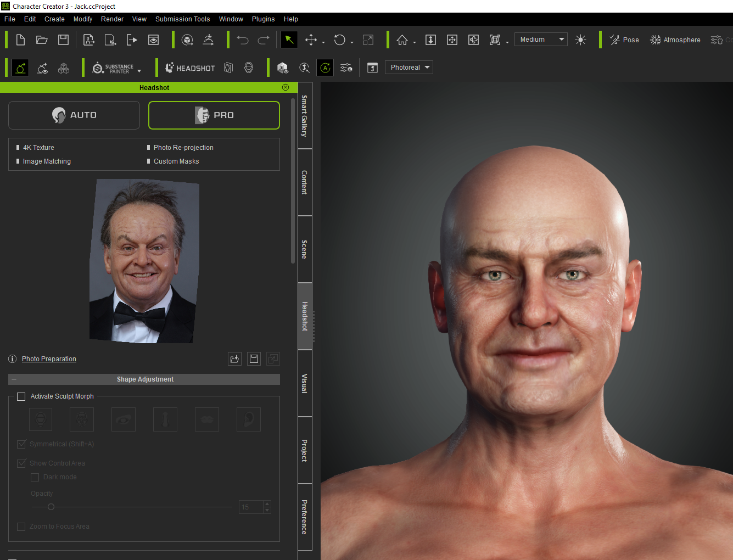Expand Rotate tool dropdown arrow
Image resolution: width=733 pixels, height=560 pixels.
[x=352, y=42]
